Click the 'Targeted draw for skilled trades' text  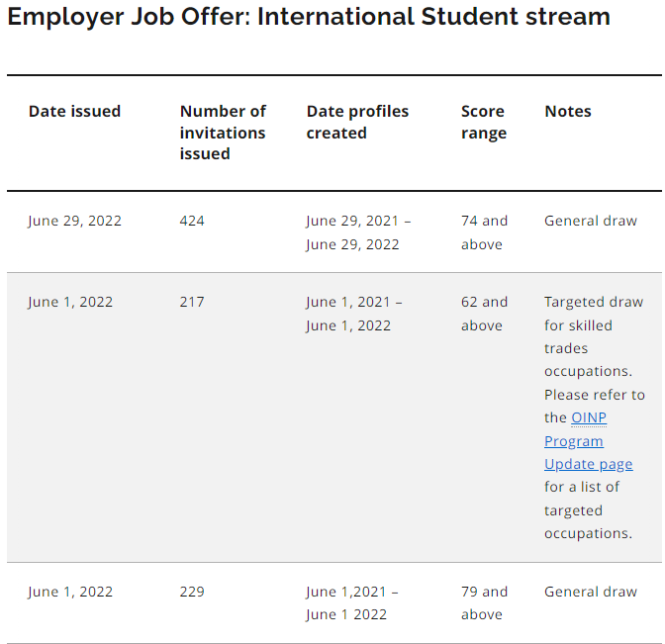click(x=594, y=324)
